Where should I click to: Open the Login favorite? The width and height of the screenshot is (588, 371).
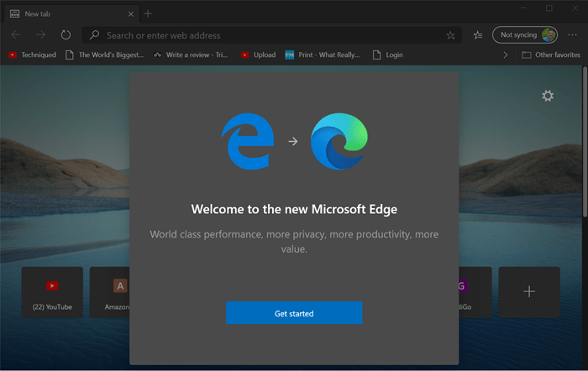click(x=388, y=55)
